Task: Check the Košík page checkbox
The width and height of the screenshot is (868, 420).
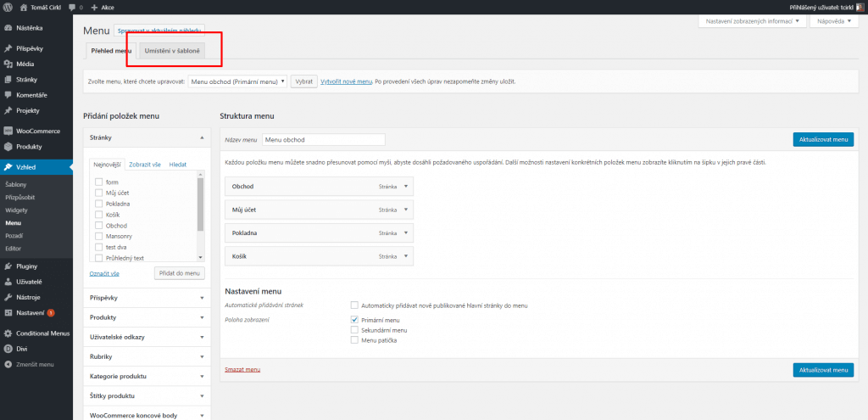Action: click(x=98, y=215)
